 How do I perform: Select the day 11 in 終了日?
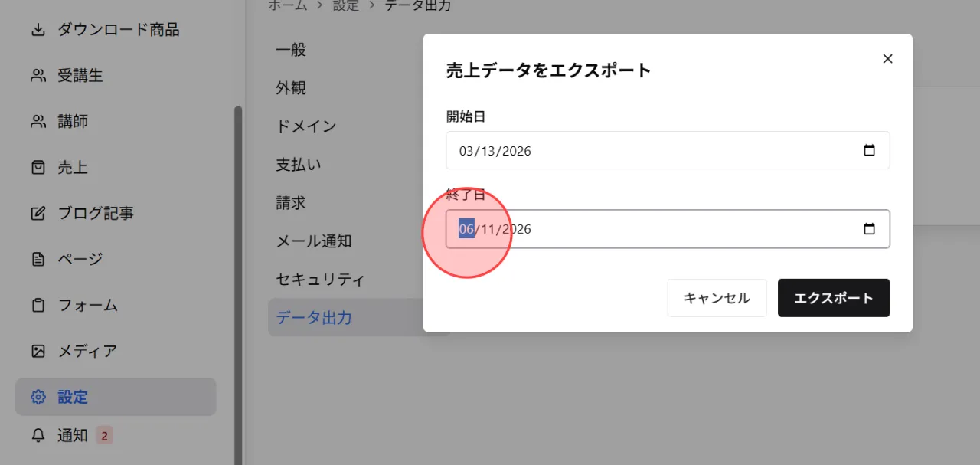point(488,229)
